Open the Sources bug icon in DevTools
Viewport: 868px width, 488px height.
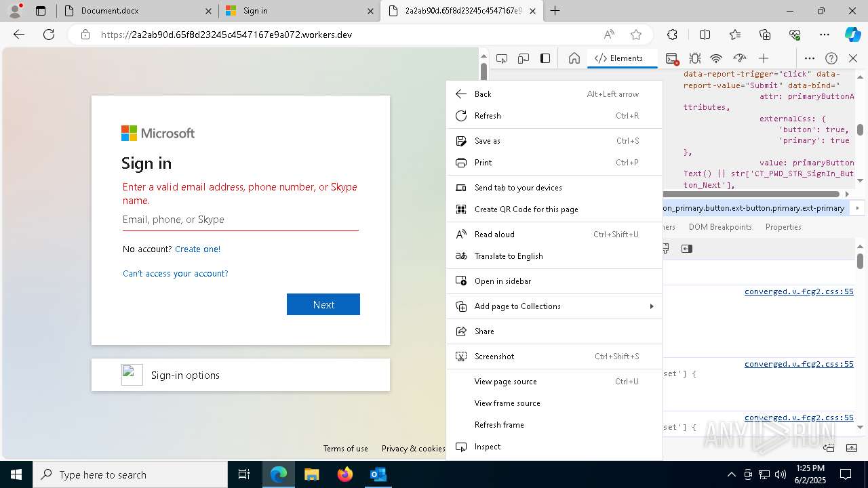click(x=695, y=58)
